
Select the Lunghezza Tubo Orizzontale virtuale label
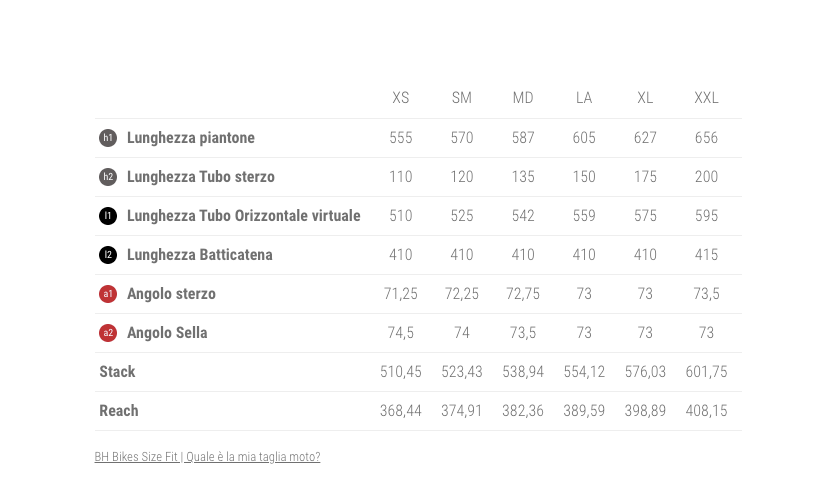click(x=243, y=216)
